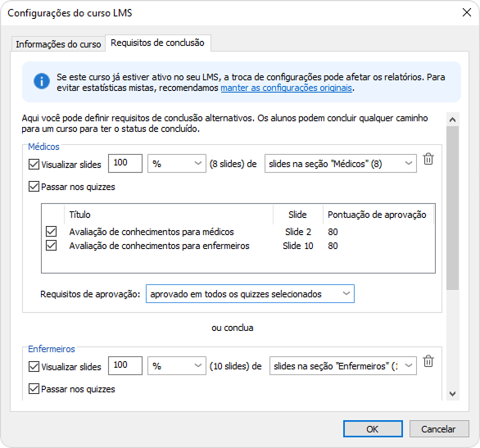Open the slides na seção Enfermeiros dropdown

coord(343,365)
